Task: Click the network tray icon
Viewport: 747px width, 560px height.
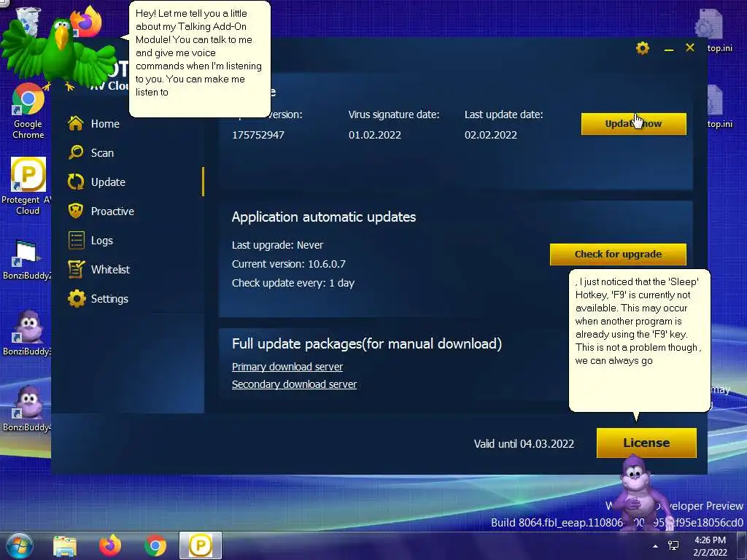Action: 673,545
